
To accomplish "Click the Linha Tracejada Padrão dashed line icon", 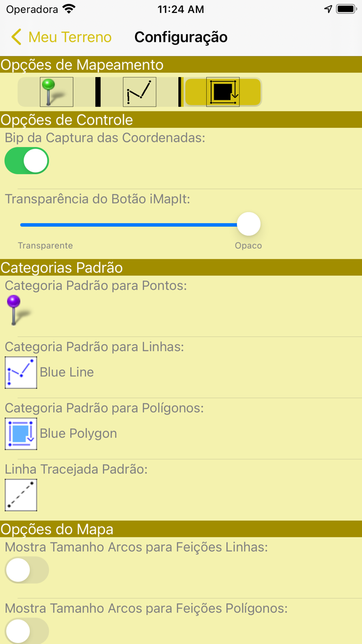I will [21, 495].
